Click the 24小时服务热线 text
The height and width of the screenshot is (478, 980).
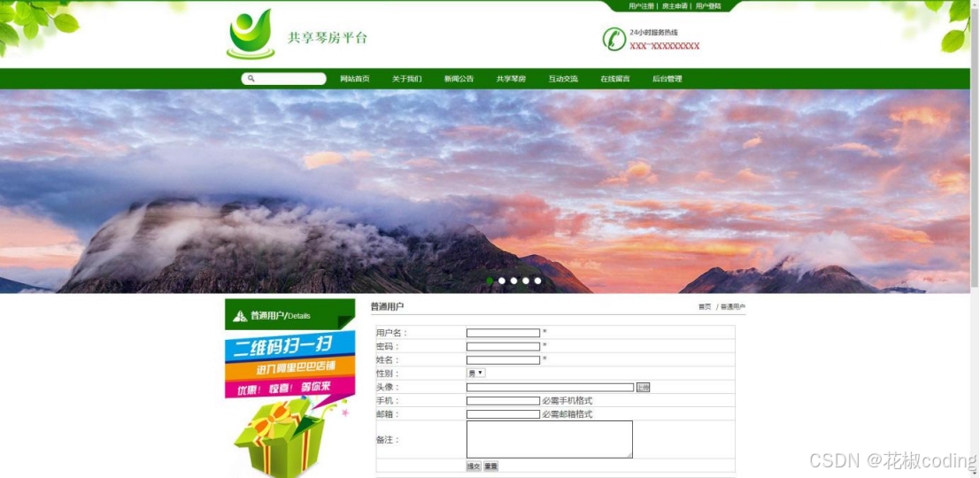coord(653,32)
